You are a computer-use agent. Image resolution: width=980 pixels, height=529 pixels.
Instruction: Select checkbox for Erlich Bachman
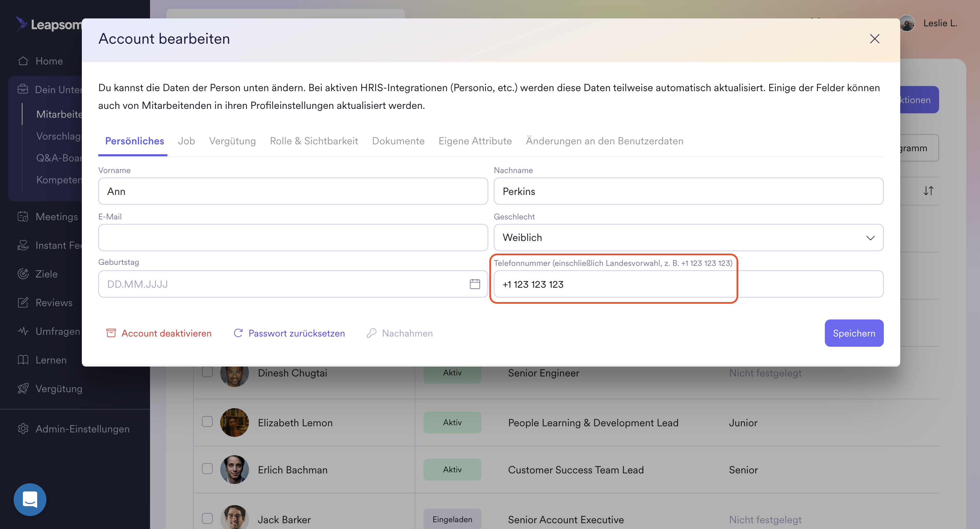point(207,469)
